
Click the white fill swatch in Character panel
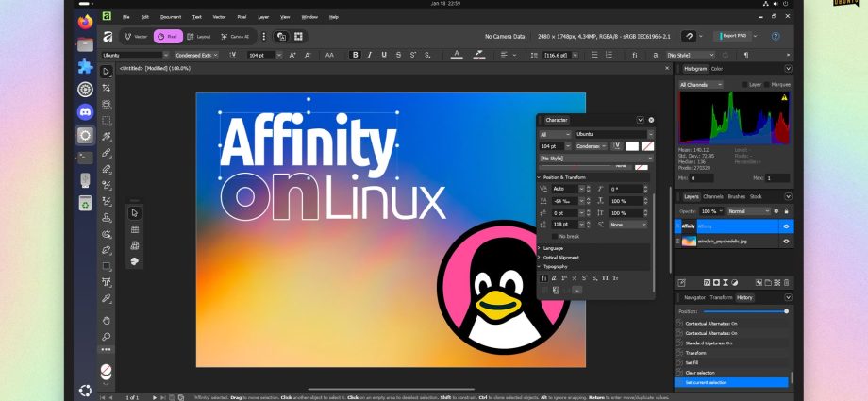tap(631, 146)
